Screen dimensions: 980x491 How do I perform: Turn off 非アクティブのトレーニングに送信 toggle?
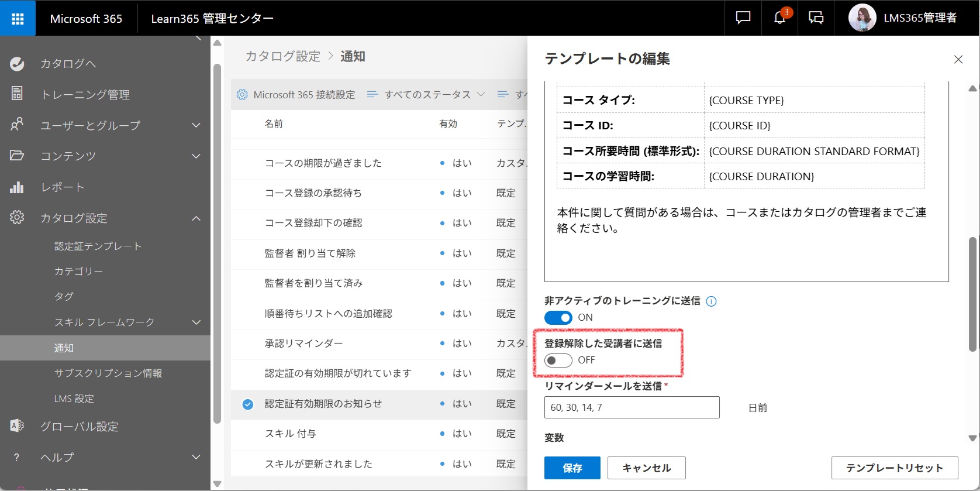pyautogui.click(x=558, y=317)
